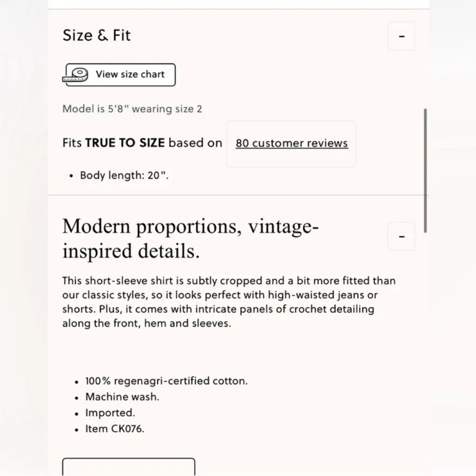Click the bold TRUE TO SIZE text
This screenshot has width=476, height=476.
pyautogui.click(x=125, y=143)
